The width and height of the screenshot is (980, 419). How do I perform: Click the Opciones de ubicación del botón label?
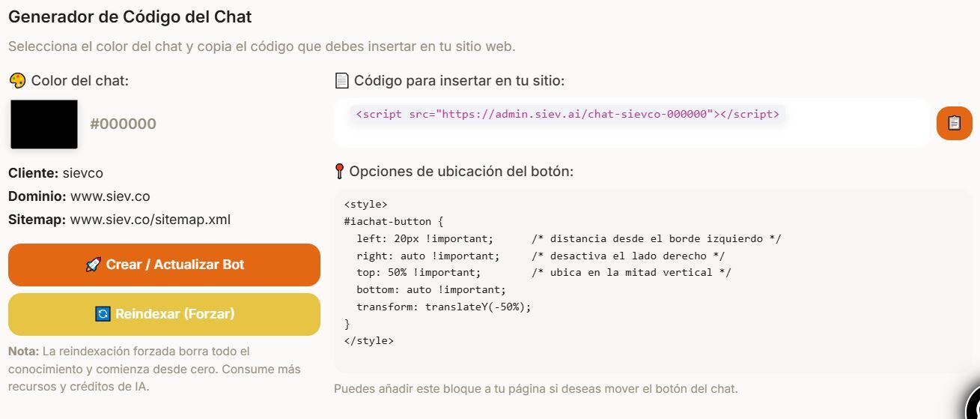[x=461, y=171]
